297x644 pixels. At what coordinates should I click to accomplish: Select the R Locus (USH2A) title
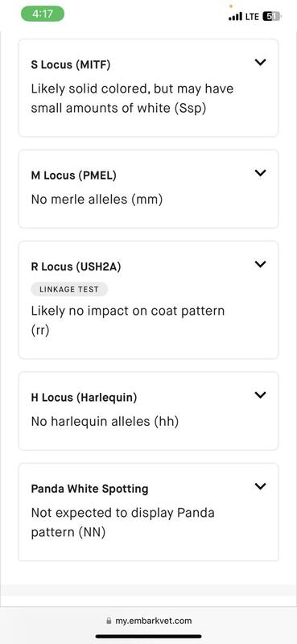(x=76, y=267)
